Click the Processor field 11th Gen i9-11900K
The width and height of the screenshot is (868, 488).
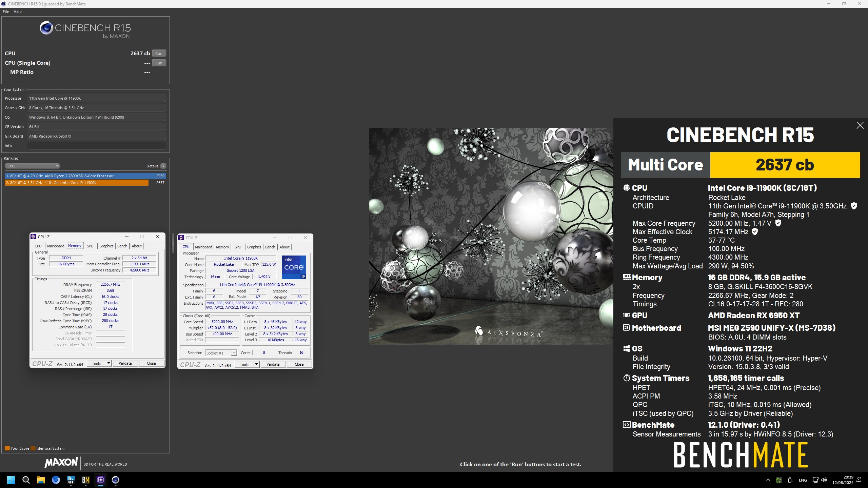point(97,98)
